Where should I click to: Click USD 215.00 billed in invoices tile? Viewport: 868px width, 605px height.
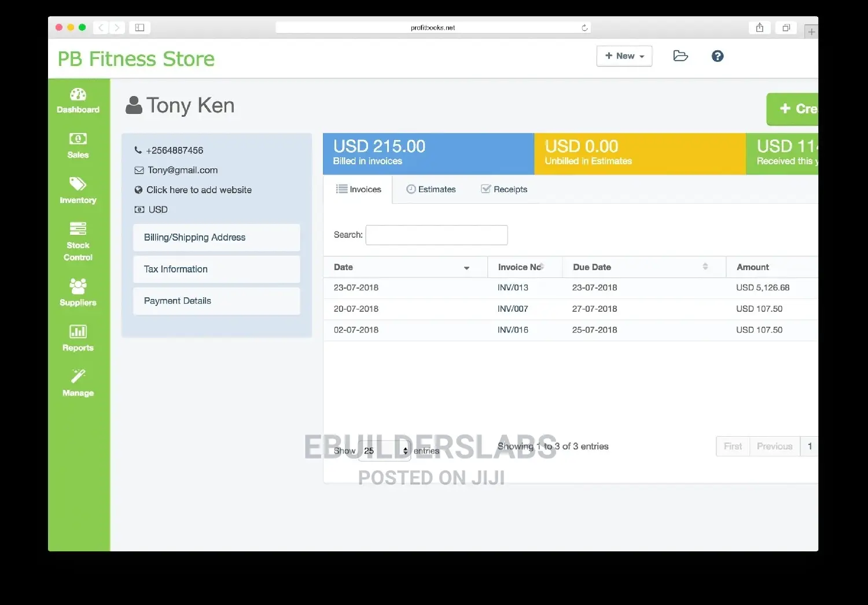428,154
